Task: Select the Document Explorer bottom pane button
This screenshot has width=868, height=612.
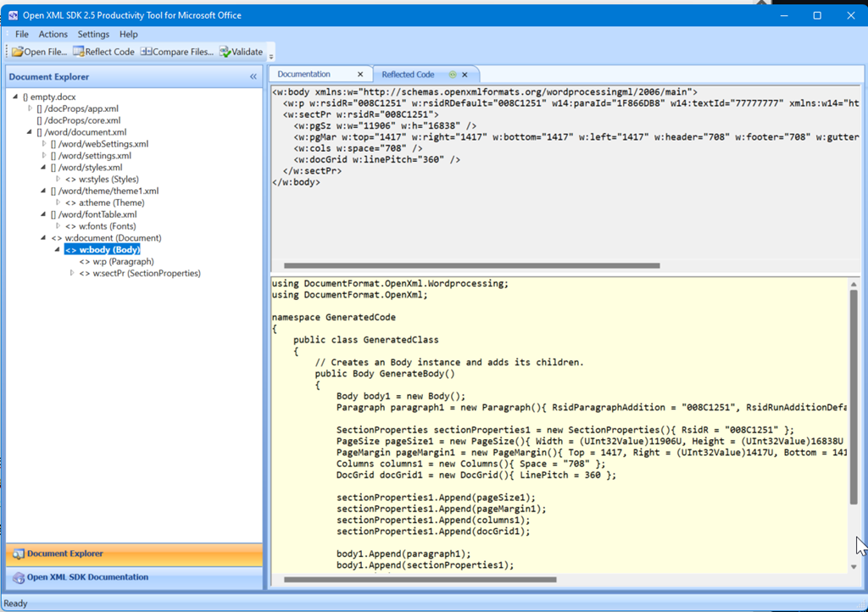Action: pyautogui.click(x=64, y=554)
